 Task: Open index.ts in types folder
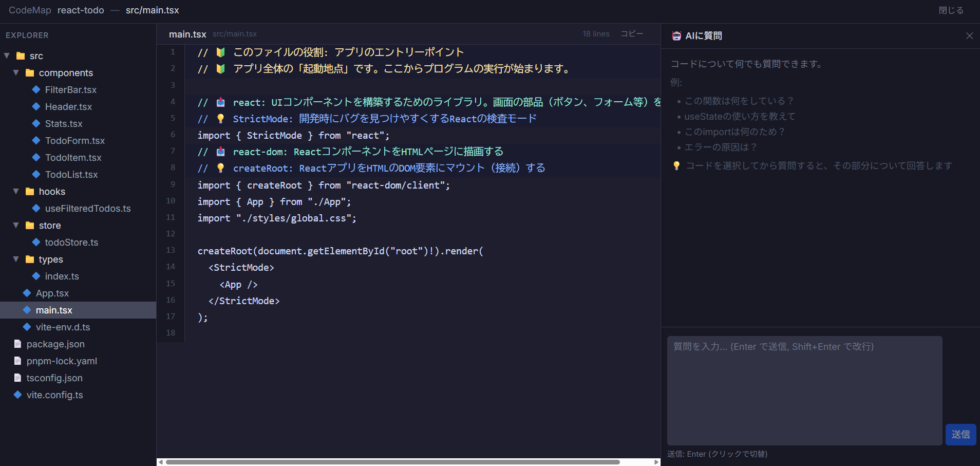click(62, 276)
